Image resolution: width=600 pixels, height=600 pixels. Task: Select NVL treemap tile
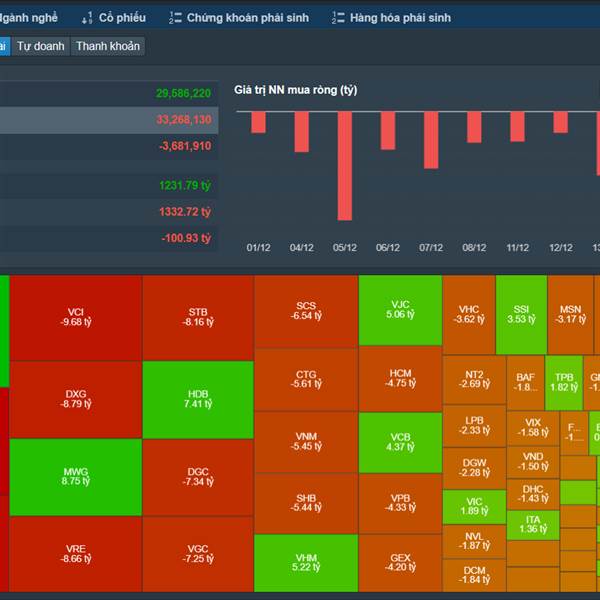474,541
